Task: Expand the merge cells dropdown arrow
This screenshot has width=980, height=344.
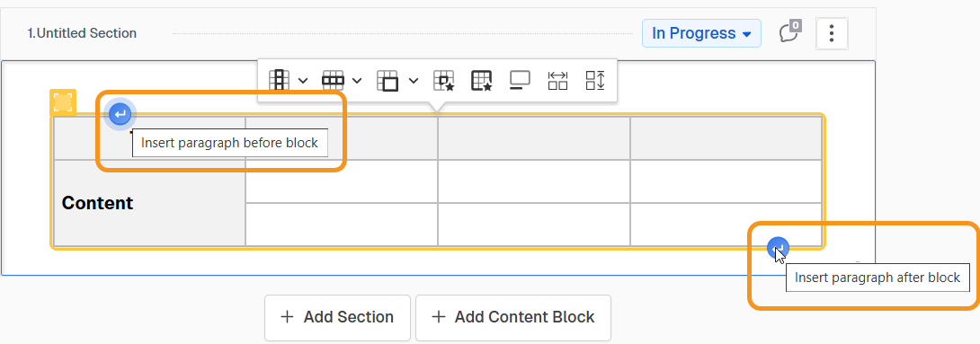Action: pos(413,81)
